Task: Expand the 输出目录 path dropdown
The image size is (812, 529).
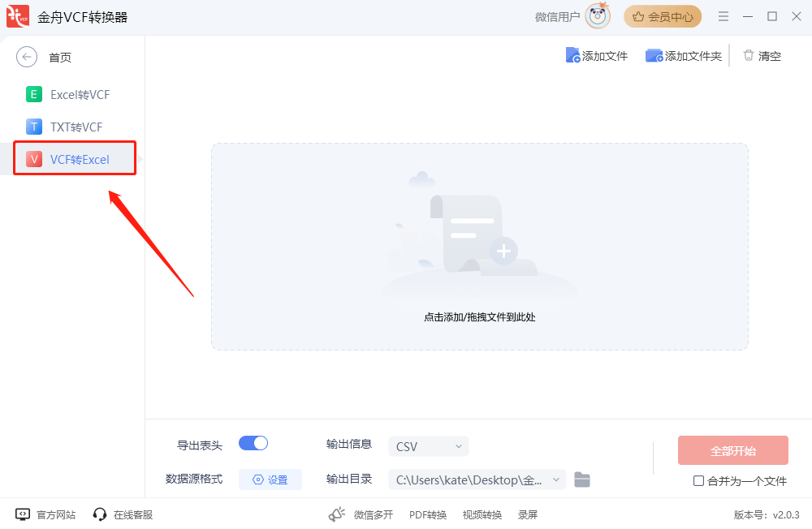Action: (477, 480)
